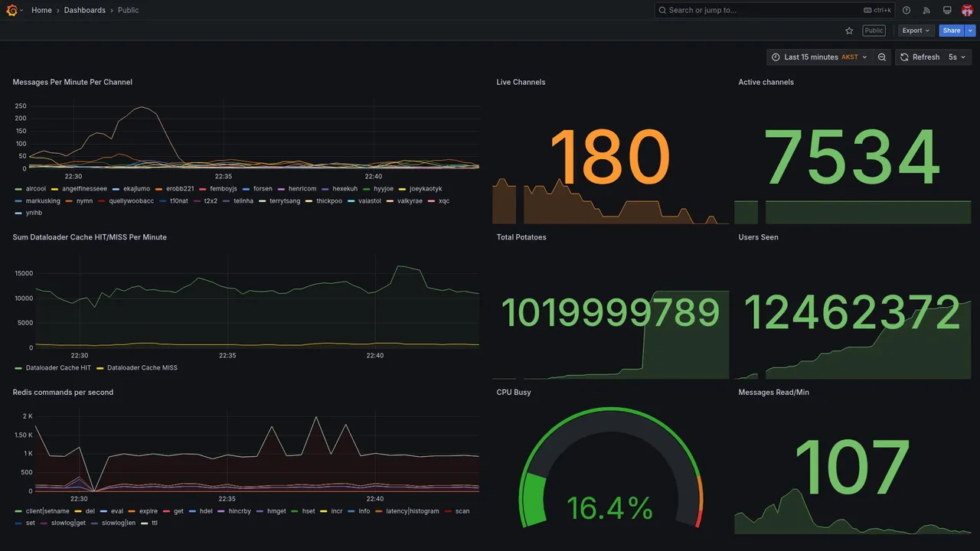Screen dimensions: 980x551
Task: Open the help question-mark icon
Action: [906, 10]
